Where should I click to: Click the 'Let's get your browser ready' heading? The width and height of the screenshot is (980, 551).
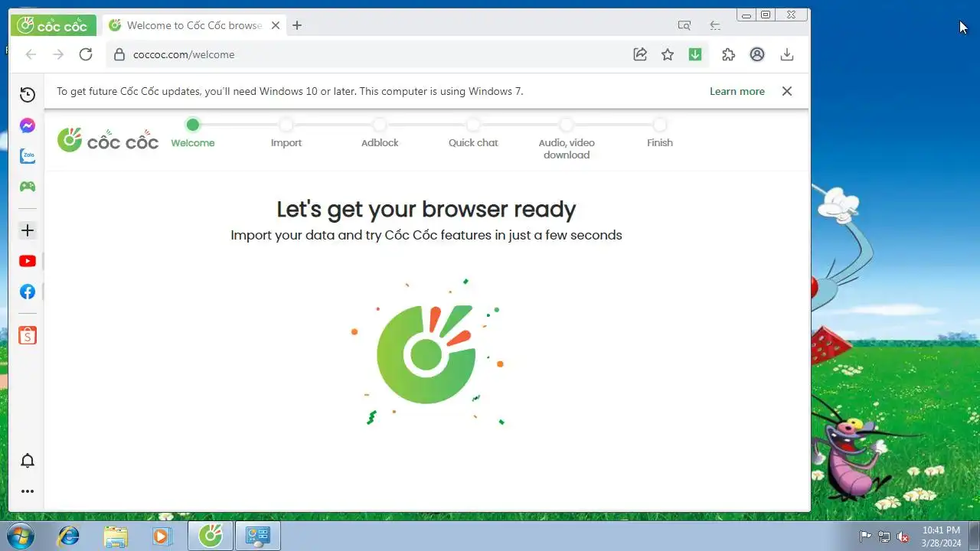[x=426, y=209]
